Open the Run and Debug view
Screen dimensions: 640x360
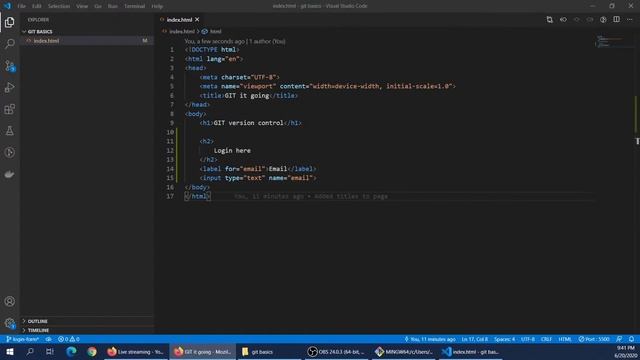coord(10,87)
